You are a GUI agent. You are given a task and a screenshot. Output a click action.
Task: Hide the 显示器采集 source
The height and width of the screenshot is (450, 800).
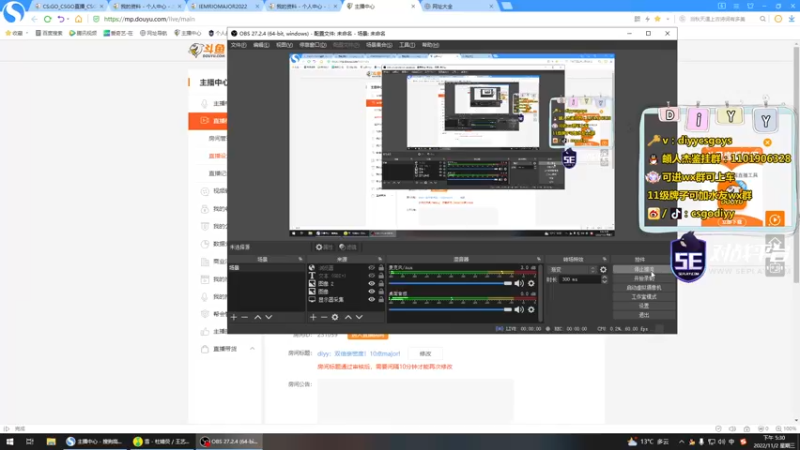tap(371, 299)
